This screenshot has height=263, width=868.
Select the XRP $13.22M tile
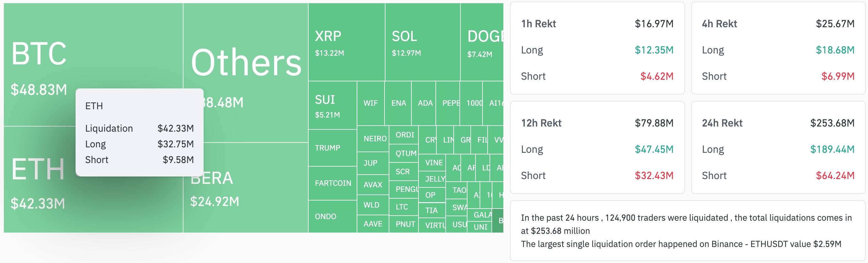pyautogui.click(x=346, y=42)
